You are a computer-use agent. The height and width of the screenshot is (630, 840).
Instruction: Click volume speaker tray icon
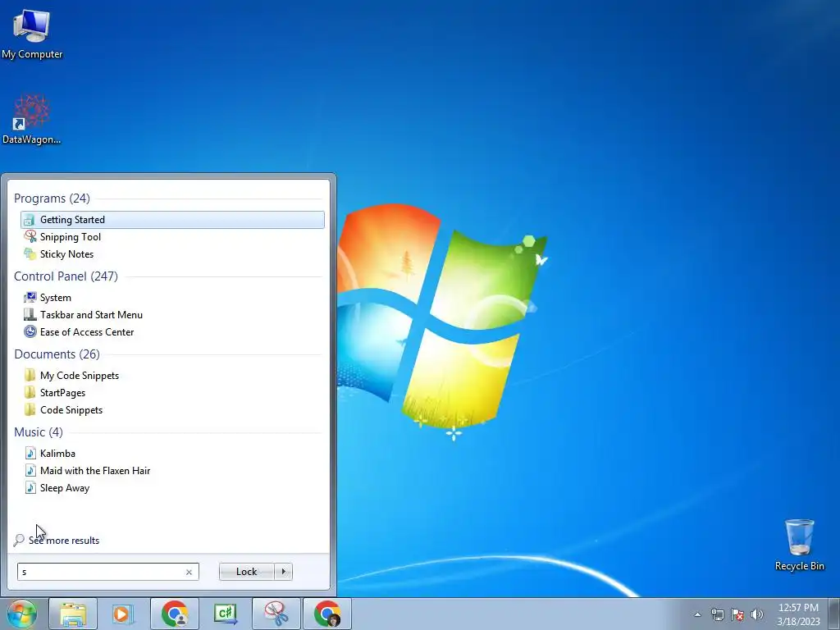(757, 614)
